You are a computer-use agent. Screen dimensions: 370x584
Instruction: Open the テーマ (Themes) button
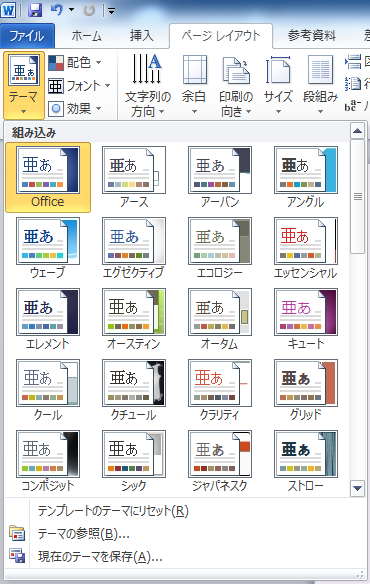(x=24, y=85)
